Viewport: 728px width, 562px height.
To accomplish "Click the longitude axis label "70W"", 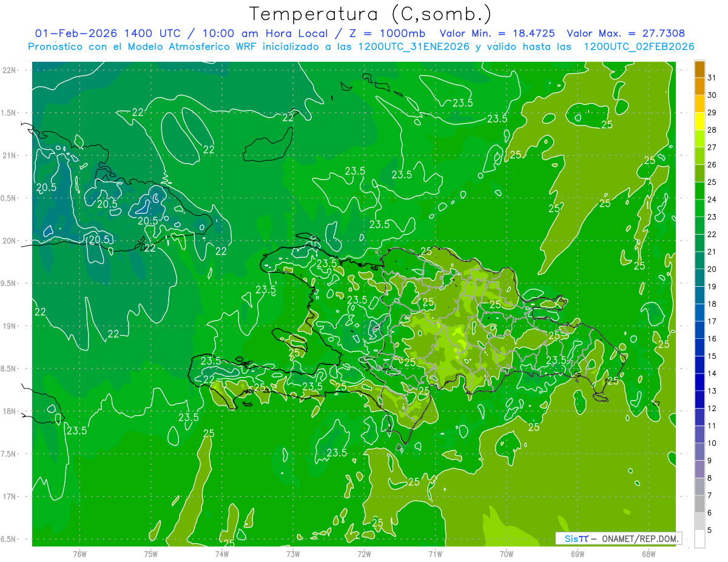I will 507,554.
